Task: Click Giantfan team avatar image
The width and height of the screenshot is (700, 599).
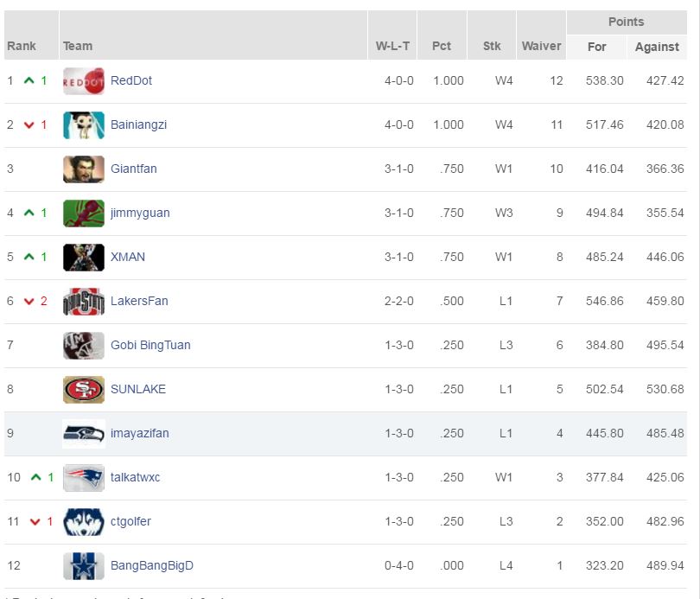Action: pos(84,169)
